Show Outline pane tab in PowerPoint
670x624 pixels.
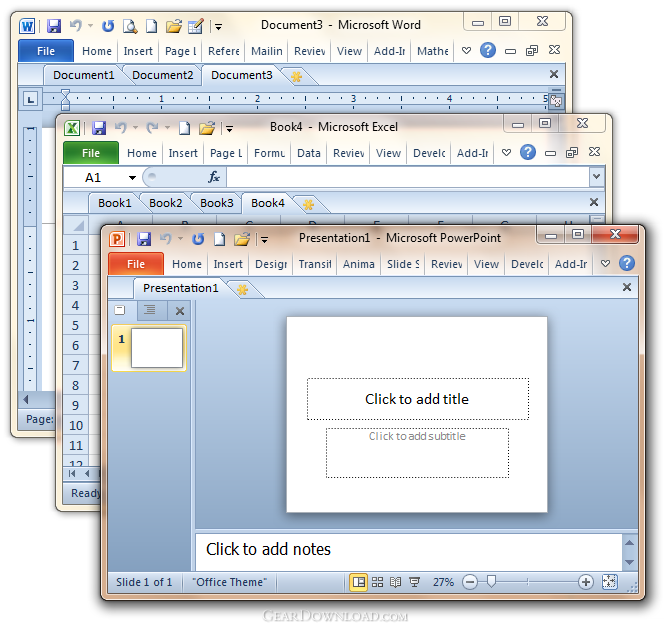pyautogui.click(x=150, y=309)
